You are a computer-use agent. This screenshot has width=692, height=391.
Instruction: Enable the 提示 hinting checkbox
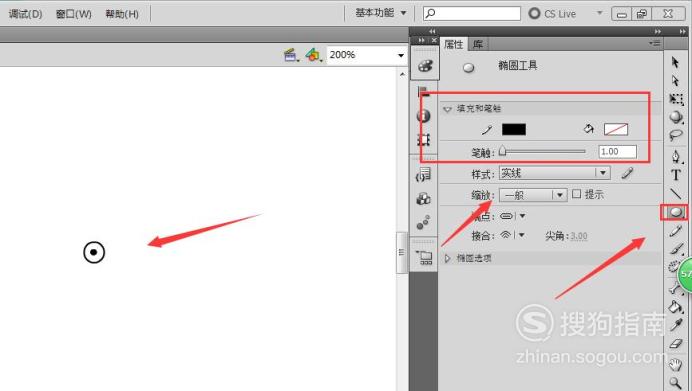[576, 194]
